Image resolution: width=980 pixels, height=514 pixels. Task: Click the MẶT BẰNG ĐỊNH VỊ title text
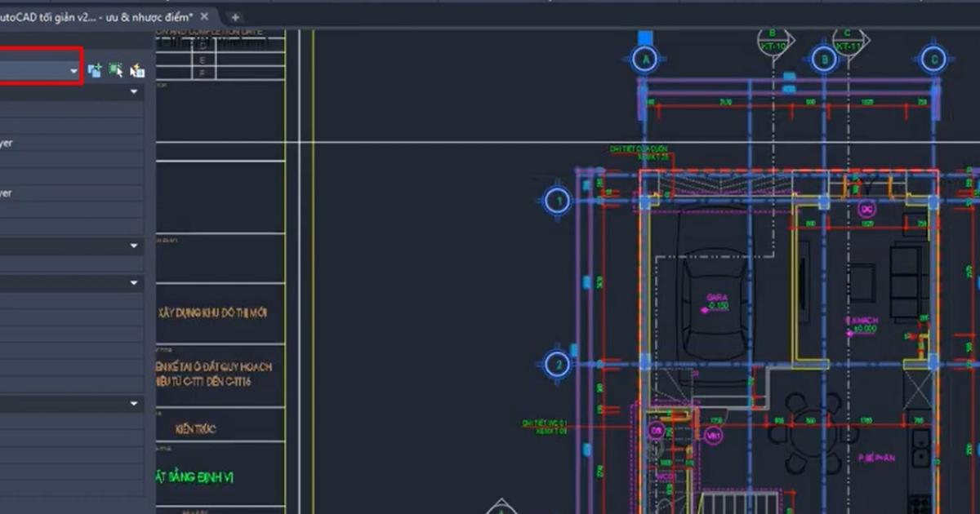(194, 477)
